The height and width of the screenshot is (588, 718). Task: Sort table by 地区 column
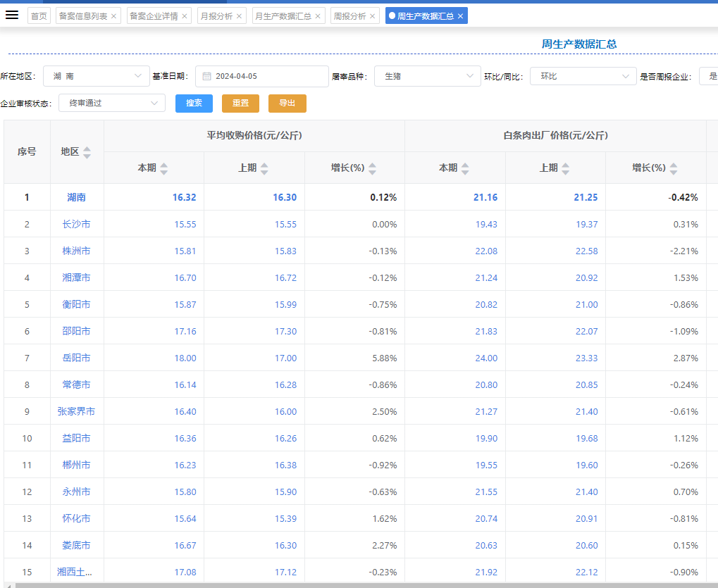pyautogui.click(x=87, y=152)
